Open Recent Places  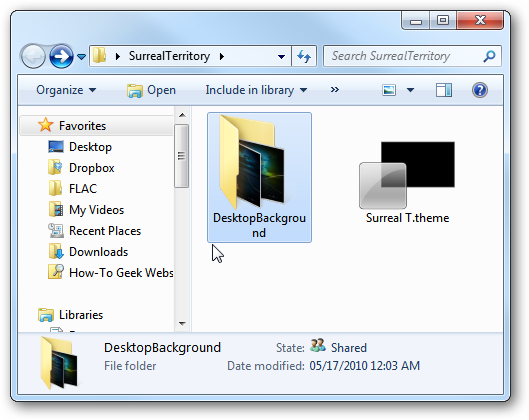pos(105,231)
